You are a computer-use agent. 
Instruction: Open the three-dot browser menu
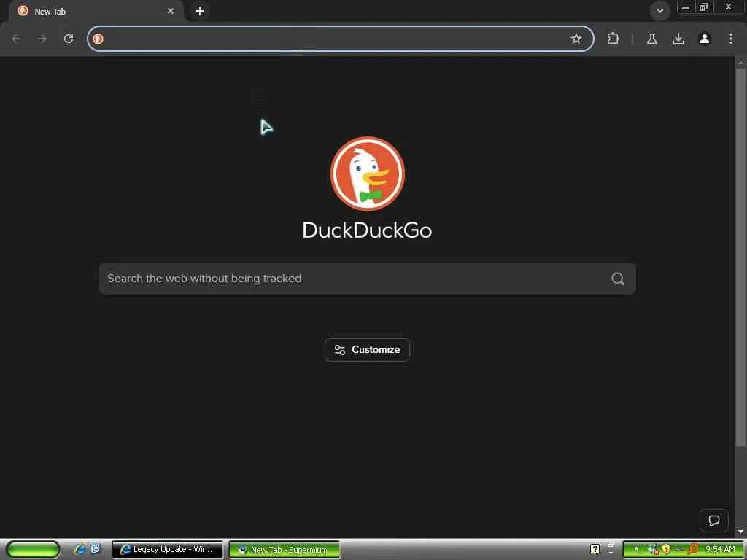pos(730,39)
